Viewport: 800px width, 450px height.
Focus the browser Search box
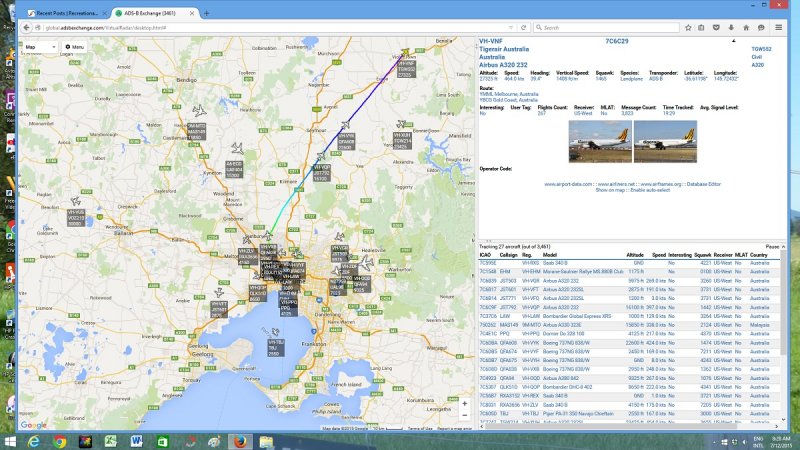point(606,28)
